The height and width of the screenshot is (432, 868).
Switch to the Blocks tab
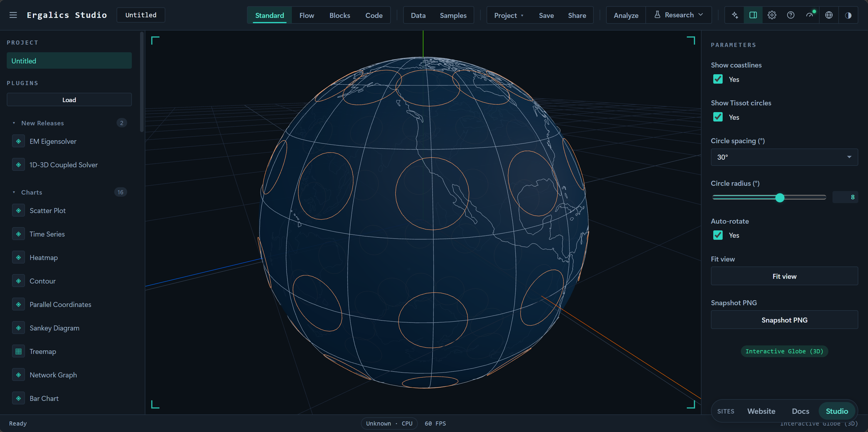[x=340, y=16]
